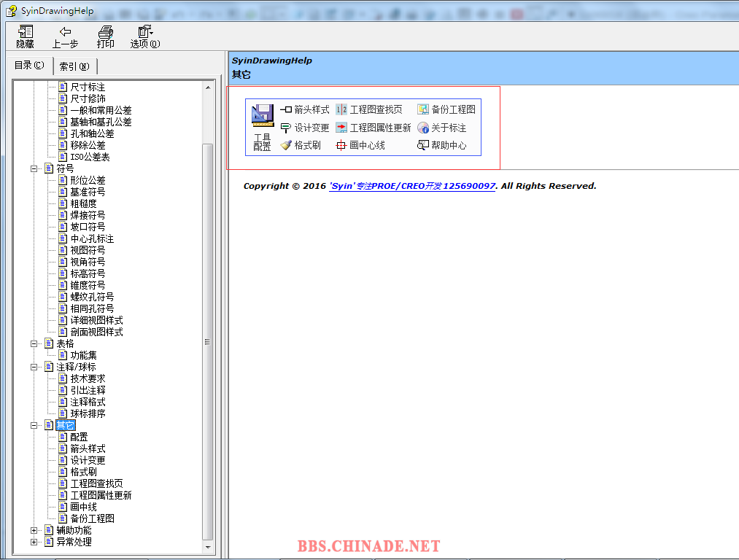Open the 锥度符号 topic
This screenshot has height=560, width=739.
pyautogui.click(x=88, y=285)
